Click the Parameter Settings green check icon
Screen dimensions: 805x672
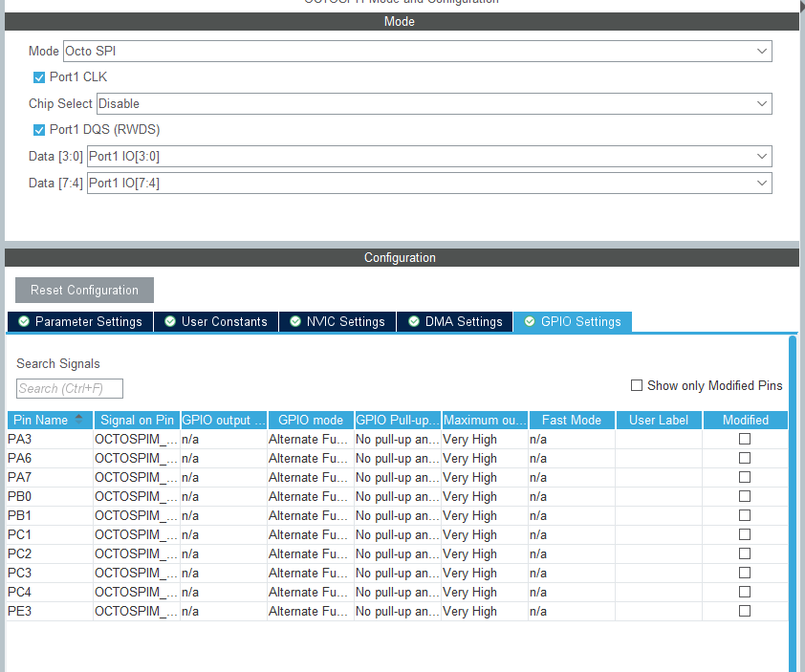24,321
